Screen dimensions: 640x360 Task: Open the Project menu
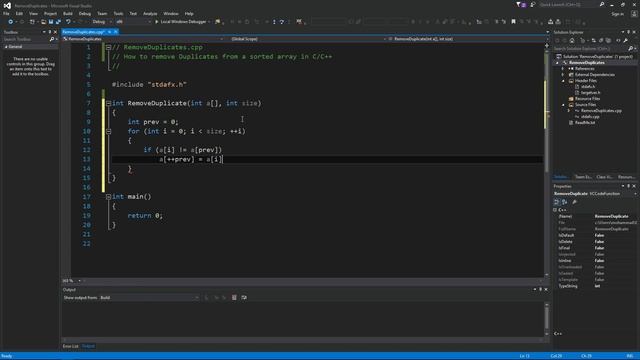(50, 13)
